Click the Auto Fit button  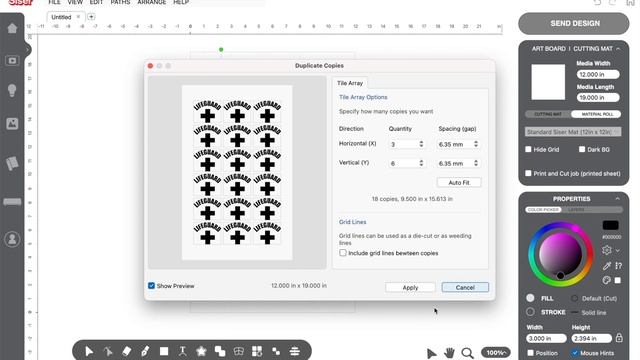(459, 182)
